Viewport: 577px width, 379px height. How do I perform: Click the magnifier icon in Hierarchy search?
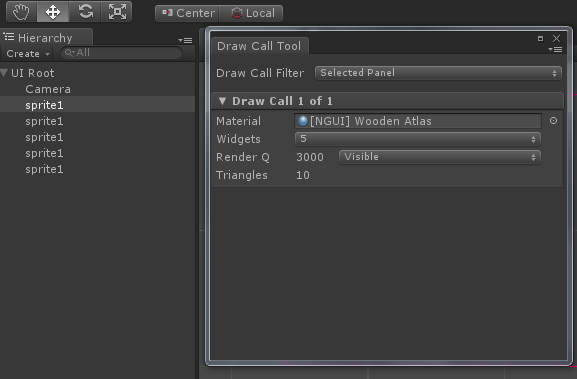(69, 53)
